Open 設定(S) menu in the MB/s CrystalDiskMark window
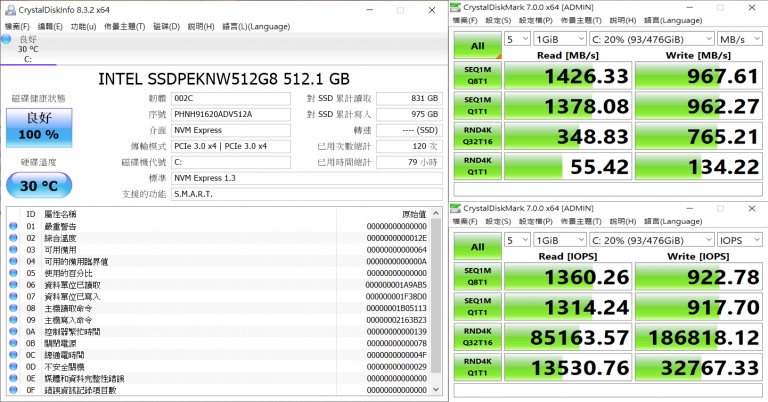Image resolution: width=768 pixels, height=402 pixels. tap(498, 21)
